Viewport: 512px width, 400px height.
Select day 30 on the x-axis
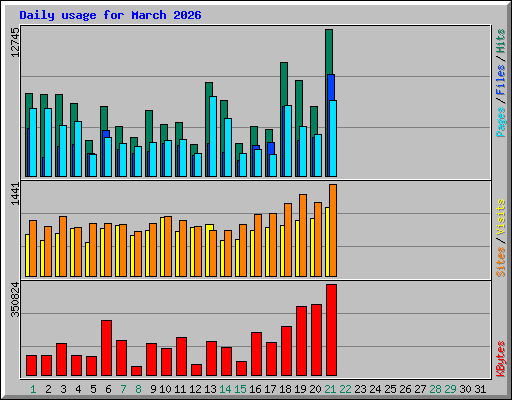click(465, 389)
